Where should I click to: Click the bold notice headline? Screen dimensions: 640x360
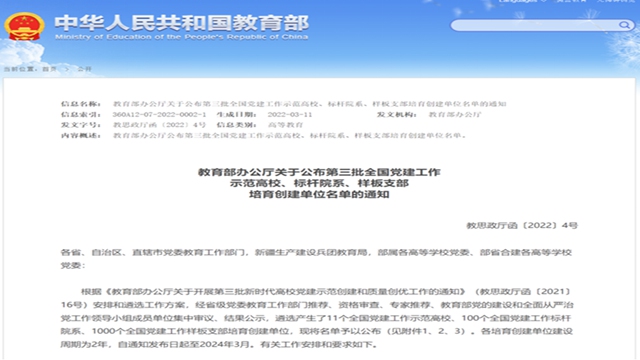pos(319,183)
